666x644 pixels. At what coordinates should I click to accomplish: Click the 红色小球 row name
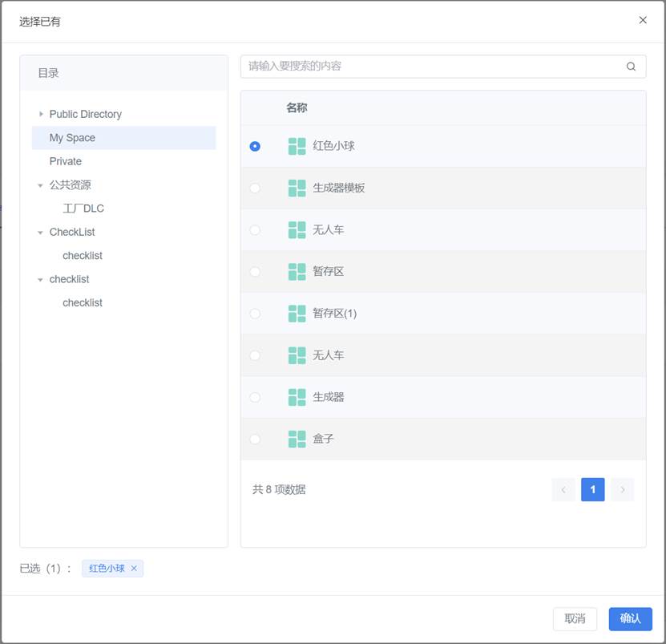pos(333,146)
